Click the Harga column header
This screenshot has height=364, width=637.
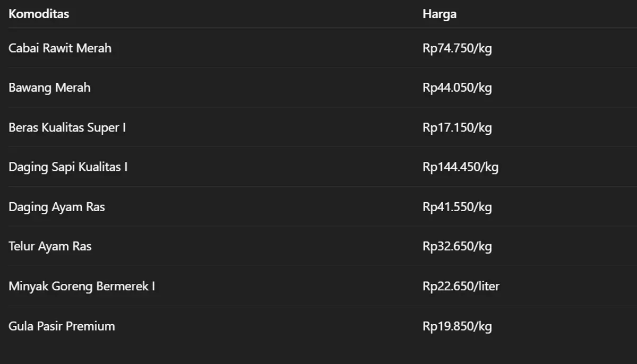pos(440,14)
